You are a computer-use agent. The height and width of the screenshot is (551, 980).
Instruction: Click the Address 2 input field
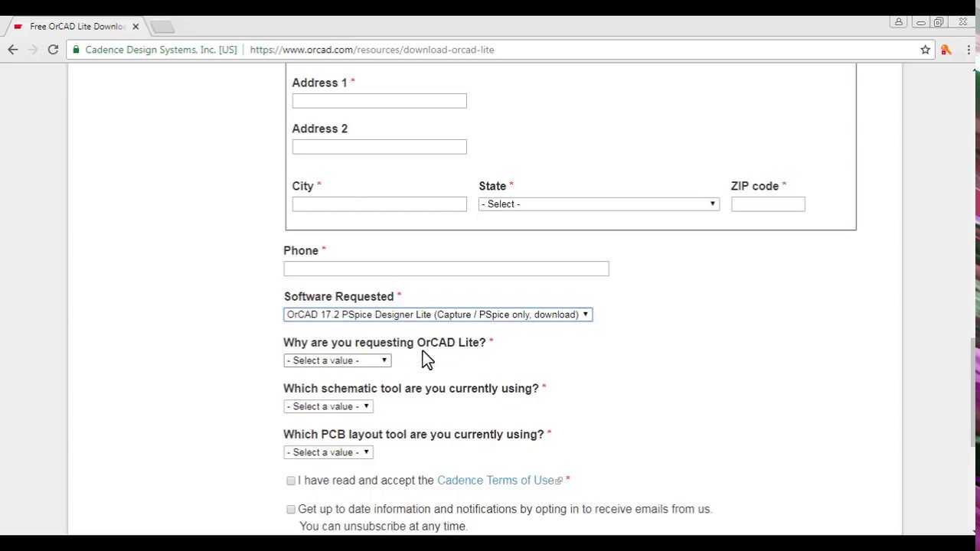(x=379, y=147)
